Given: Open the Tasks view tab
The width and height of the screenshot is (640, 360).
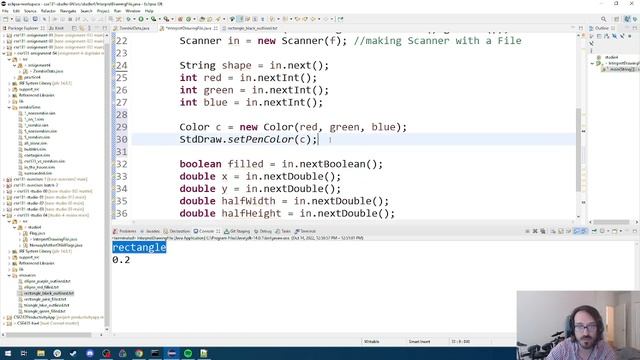Looking at the screenshot, I should click(x=283, y=231).
